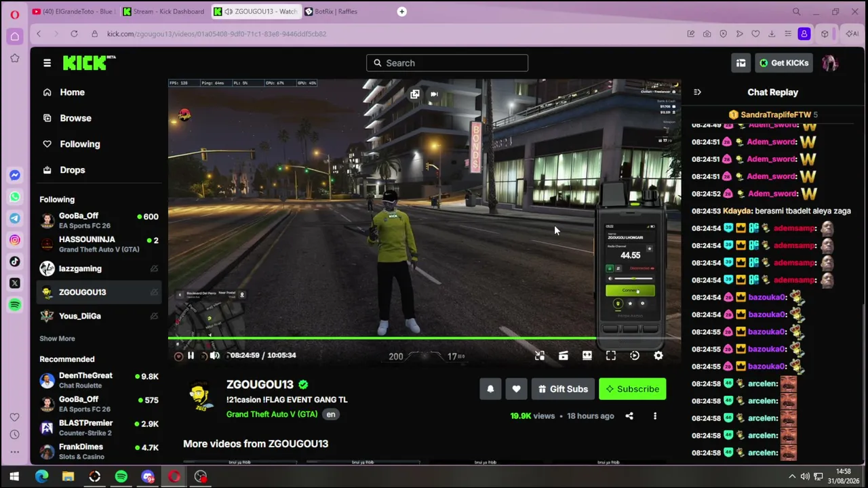This screenshot has width=868, height=488.
Task: Open WhatsApp in the Opera sidebar
Action: click(14, 197)
